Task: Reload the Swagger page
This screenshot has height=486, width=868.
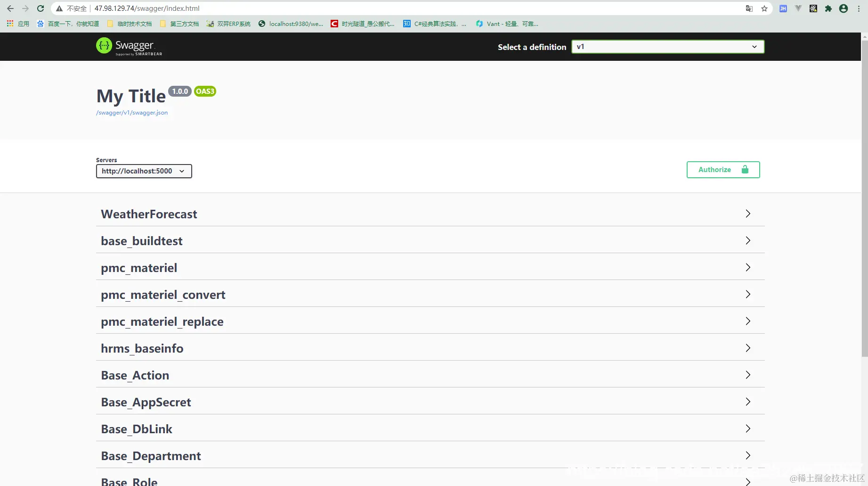Action: click(x=41, y=8)
